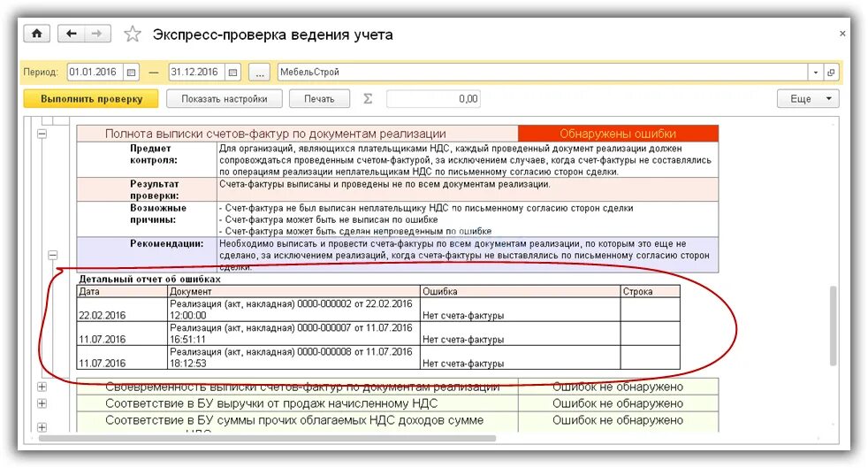This screenshot has width=868, height=468.
Task: Close the Экспресс-проверка form
Action: click(842, 34)
